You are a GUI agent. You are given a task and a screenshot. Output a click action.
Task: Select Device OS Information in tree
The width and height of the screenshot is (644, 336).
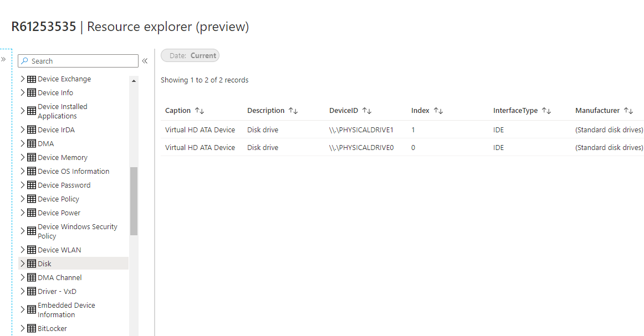click(x=74, y=171)
